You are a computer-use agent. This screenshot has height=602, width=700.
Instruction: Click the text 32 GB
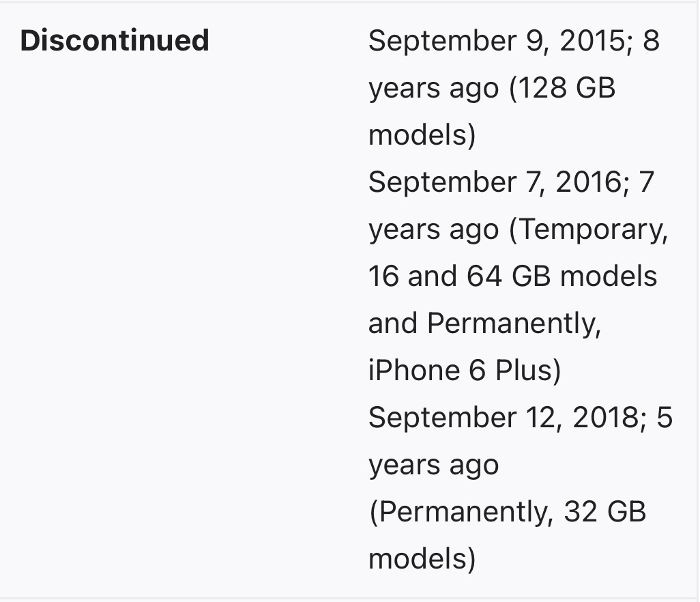(x=604, y=512)
